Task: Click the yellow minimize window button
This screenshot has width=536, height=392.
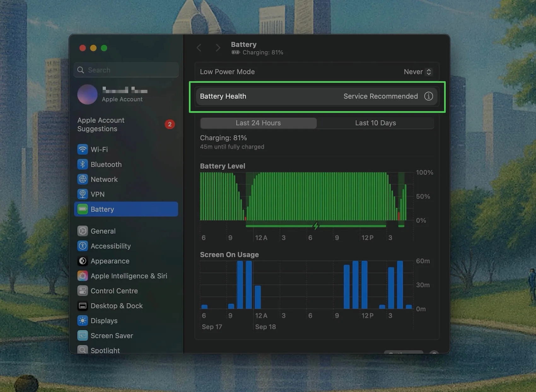Action: [93, 48]
